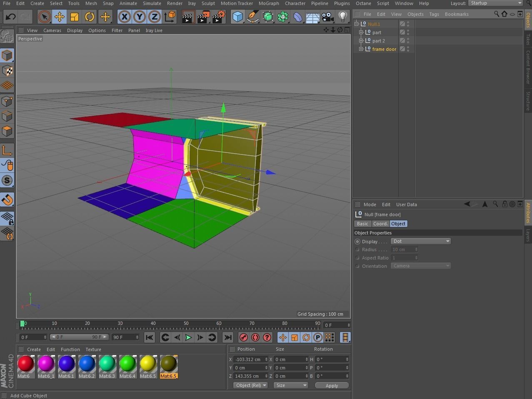The image size is (532, 399).
Task: Open Objects panel Tags menu
Action: tap(434, 14)
